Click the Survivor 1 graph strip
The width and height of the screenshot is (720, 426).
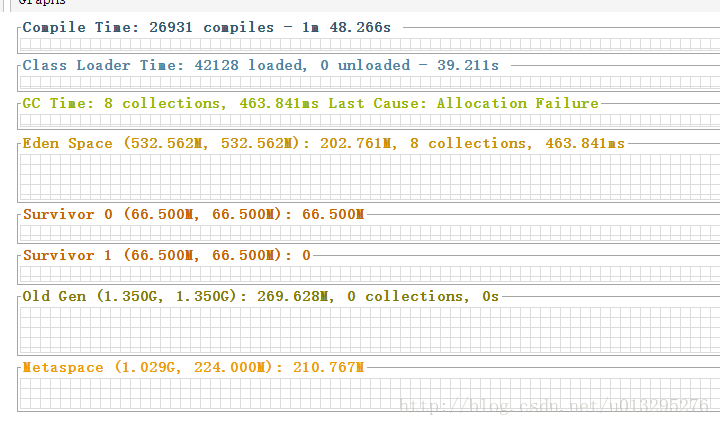click(370, 274)
